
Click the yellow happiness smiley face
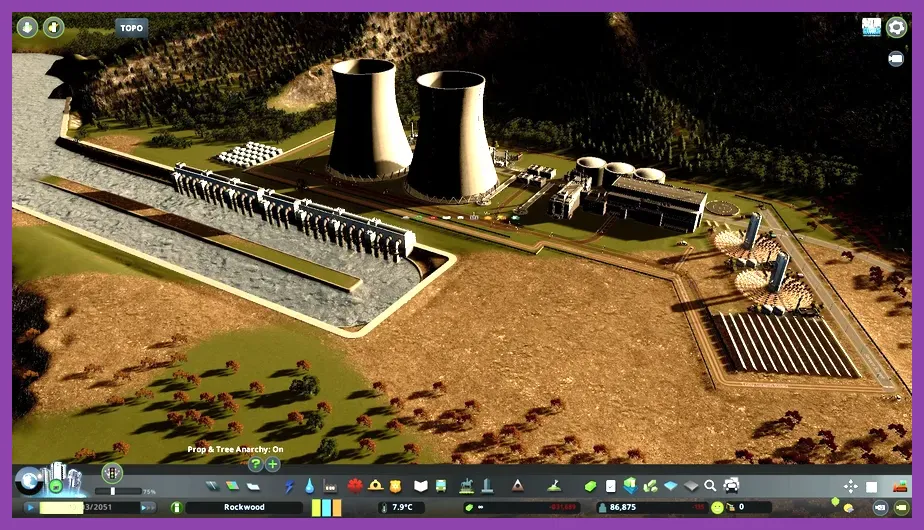(x=717, y=508)
